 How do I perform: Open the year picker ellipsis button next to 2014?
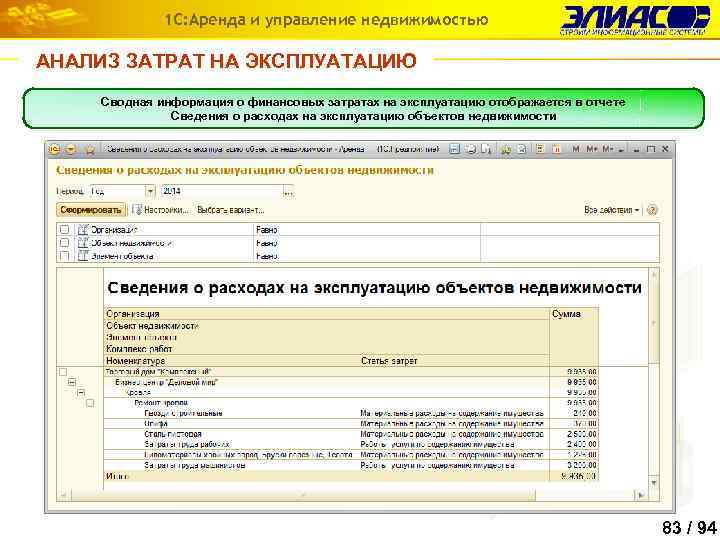tap(288, 191)
